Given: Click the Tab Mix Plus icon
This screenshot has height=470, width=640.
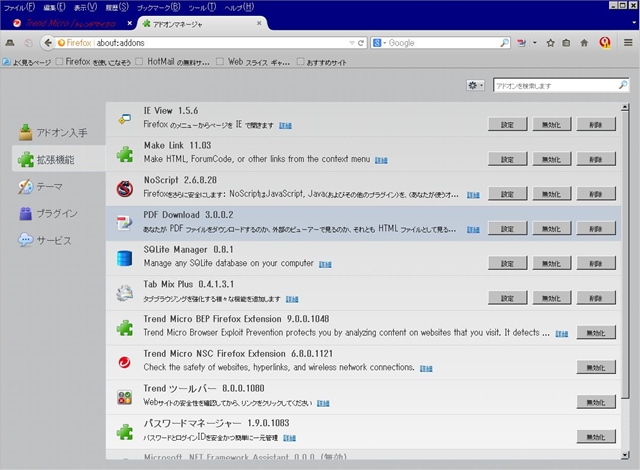Looking at the screenshot, I should [124, 293].
